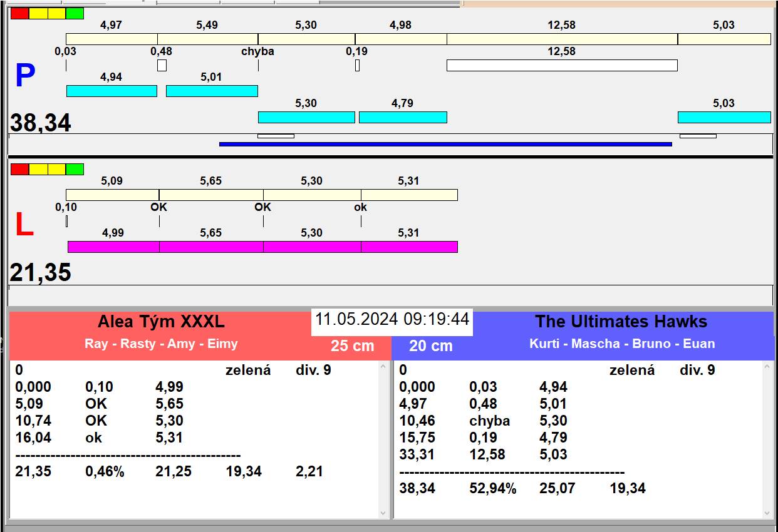Select the red L lane letter
778x532 pixels.
coord(24,225)
